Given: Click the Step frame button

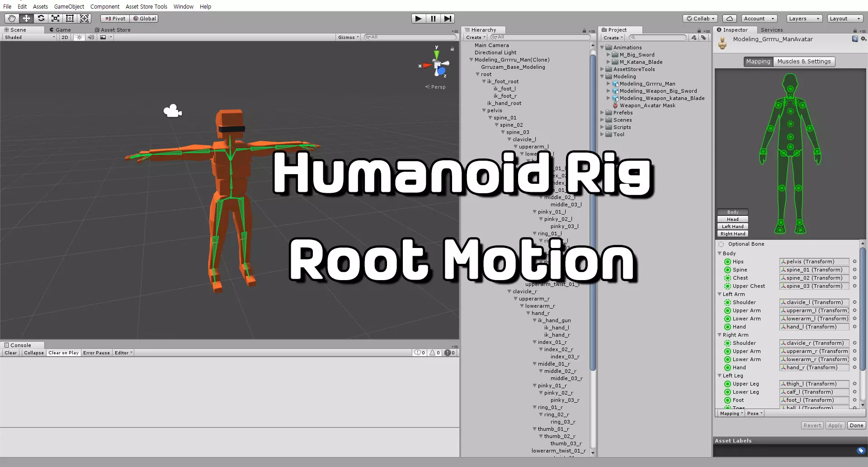Looking at the screenshot, I should [447, 19].
